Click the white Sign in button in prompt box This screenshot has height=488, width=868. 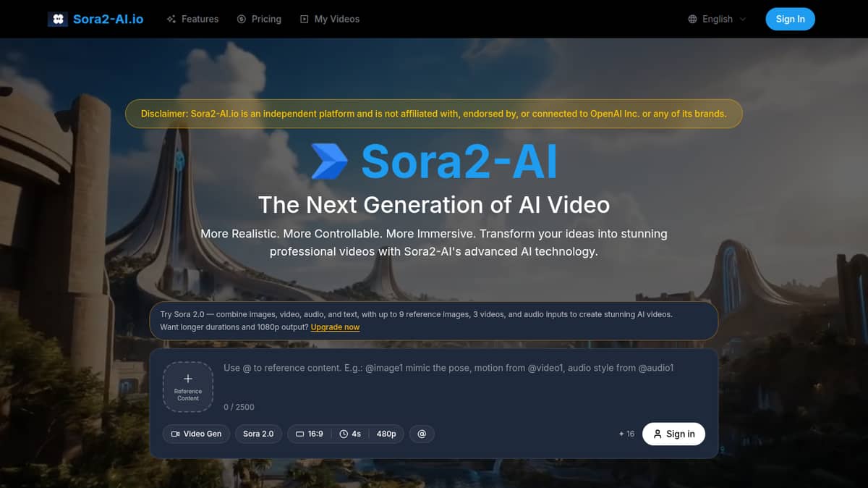[673, 434]
